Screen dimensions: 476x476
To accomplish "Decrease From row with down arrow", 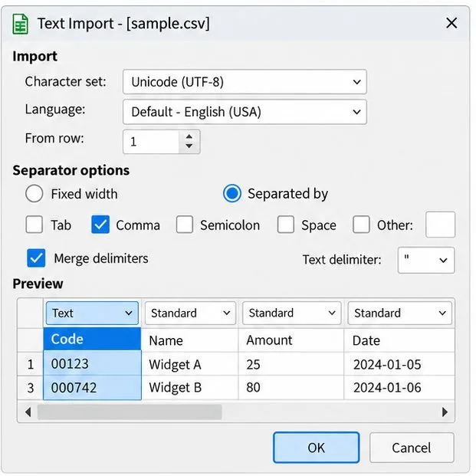I will [x=189, y=146].
